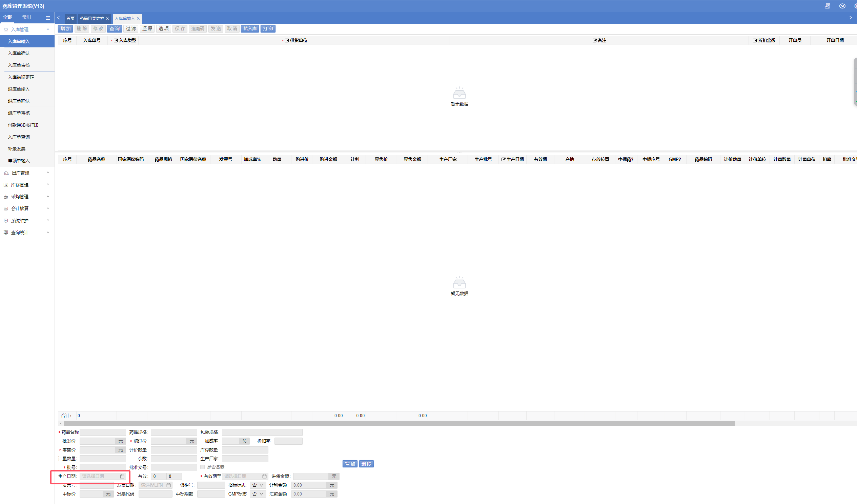Image resolution: width=857 pixels, height=504 pixels.
Task: Open calendar icon for 生产日期 field
Action: pyautogui.click(x=122, y=476)
